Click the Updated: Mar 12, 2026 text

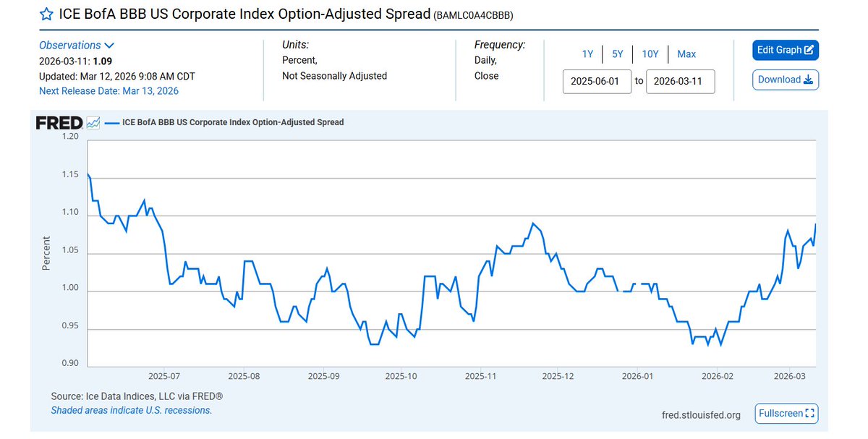117,76
